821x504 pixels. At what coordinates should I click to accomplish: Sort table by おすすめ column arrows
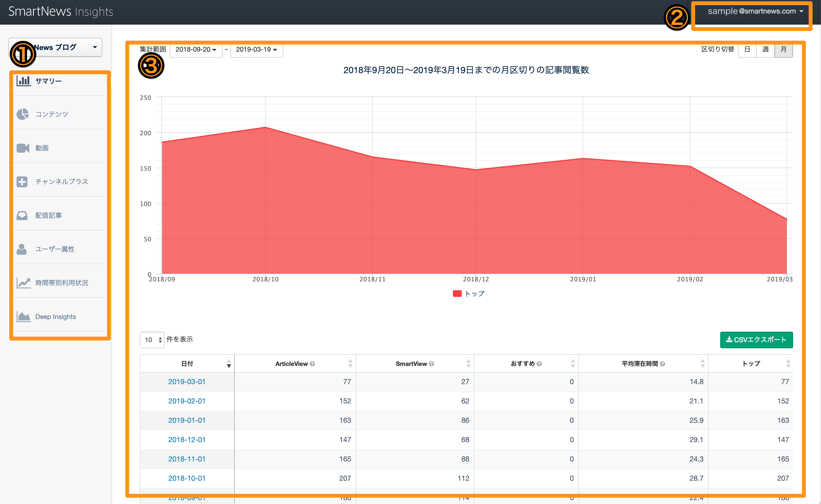[x=573, y=363]
